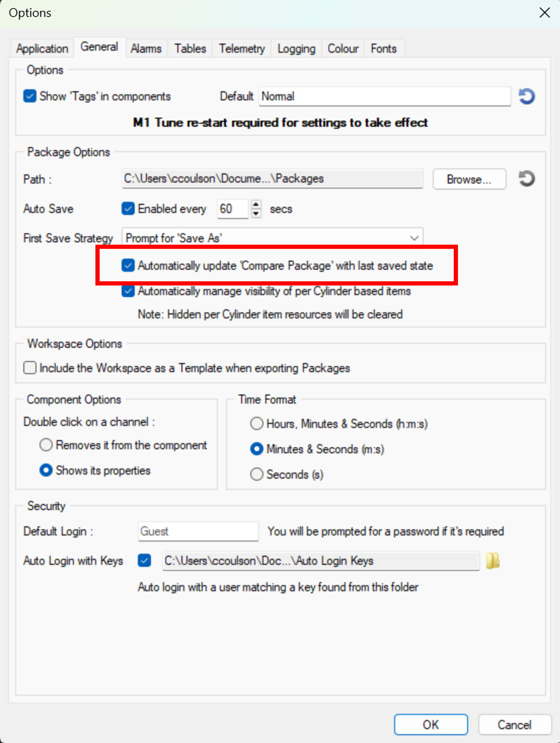The image size is (560, 743).
Task: Expand the First Save Strategy dropdown
Action: point(414,238)
